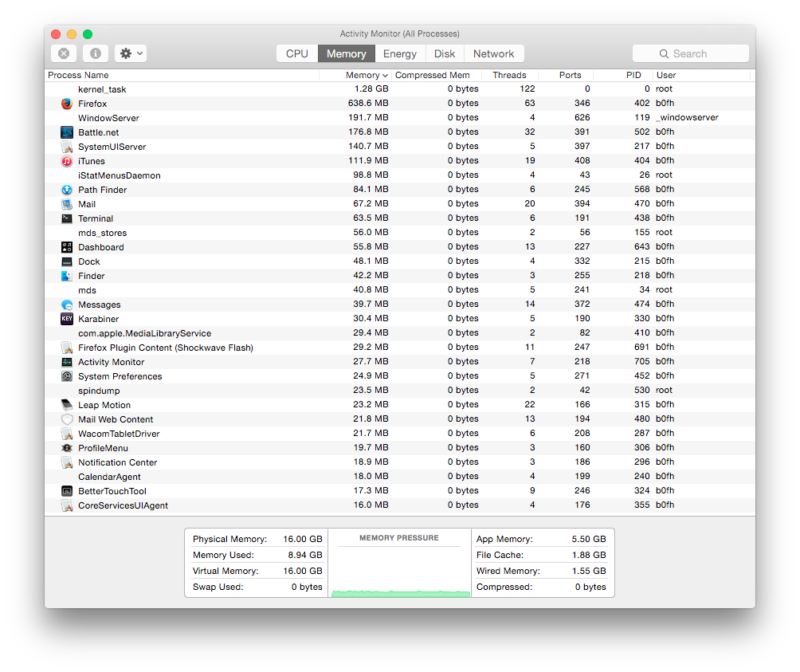Close the Activity Monitor window

click(56, 34)
